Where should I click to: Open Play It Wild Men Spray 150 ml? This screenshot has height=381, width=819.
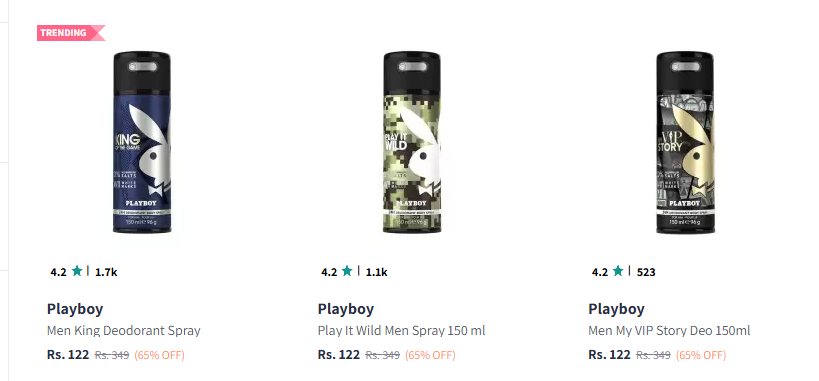tap(401, 331)
